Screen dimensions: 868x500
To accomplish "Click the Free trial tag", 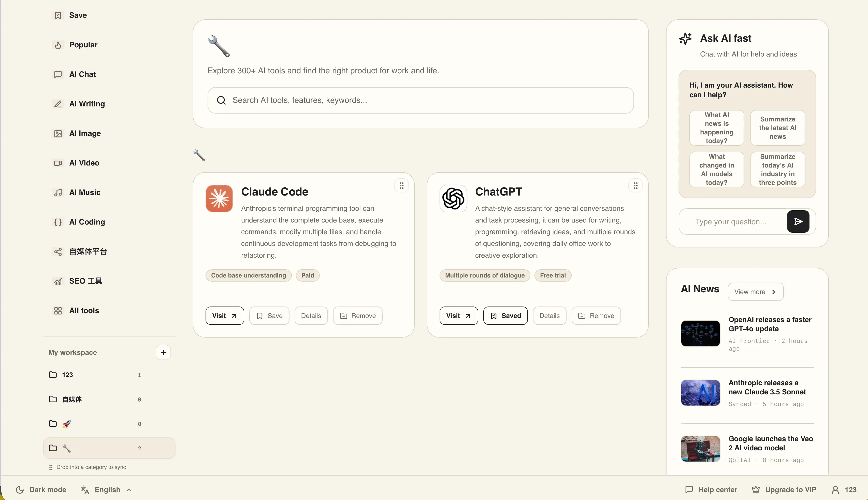I will point(553,275).
